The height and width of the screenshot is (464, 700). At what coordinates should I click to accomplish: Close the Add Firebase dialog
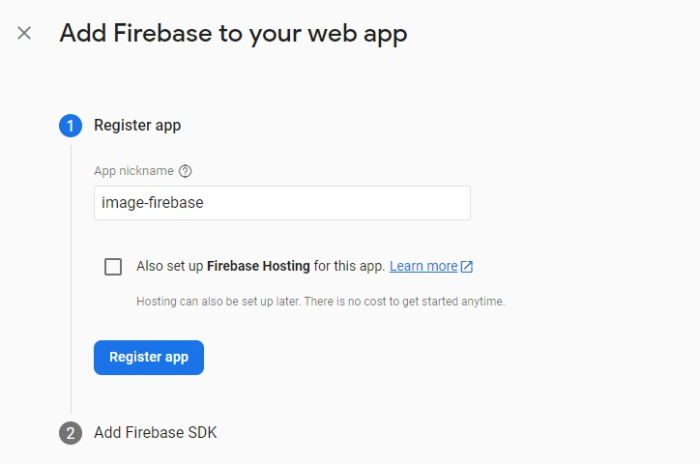click(x=24, y=33)
